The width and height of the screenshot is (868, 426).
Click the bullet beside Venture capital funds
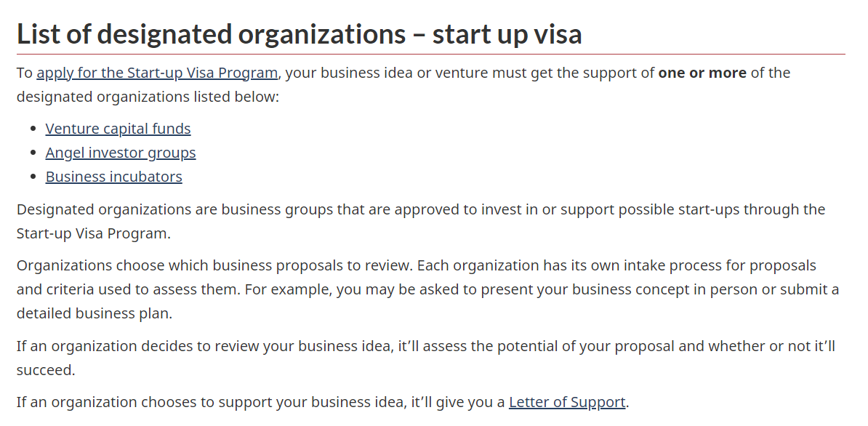coord(33,129)
